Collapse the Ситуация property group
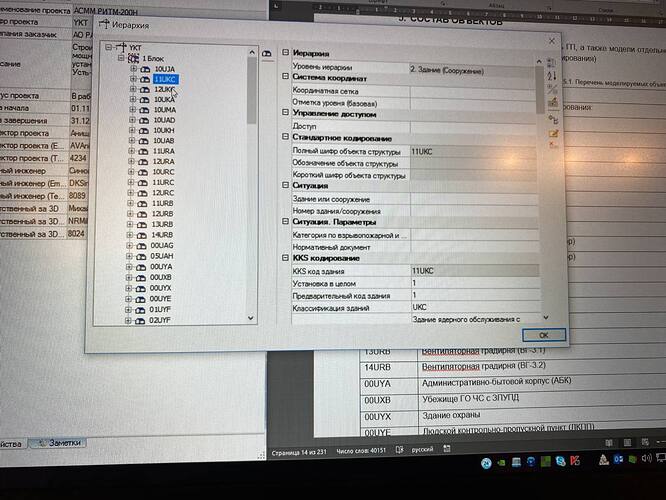 [286, 186]
